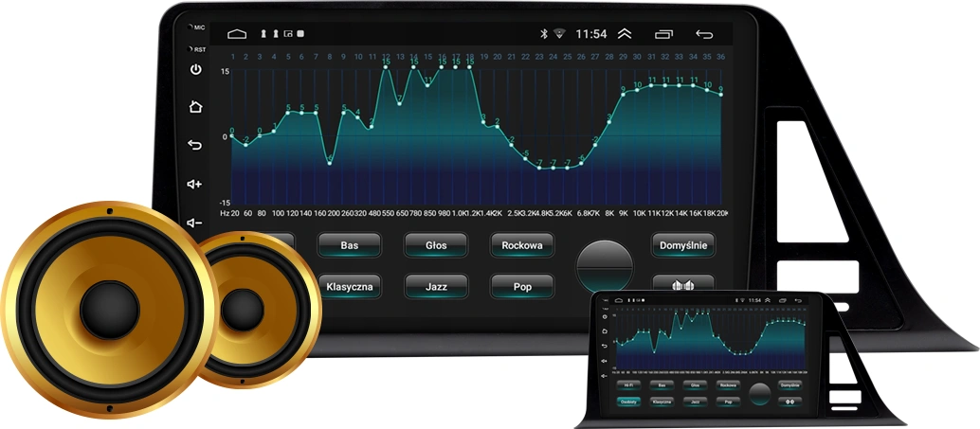980x429 pixels.
Task: Choose the Klasyczna preset
Action: [350, 287]
